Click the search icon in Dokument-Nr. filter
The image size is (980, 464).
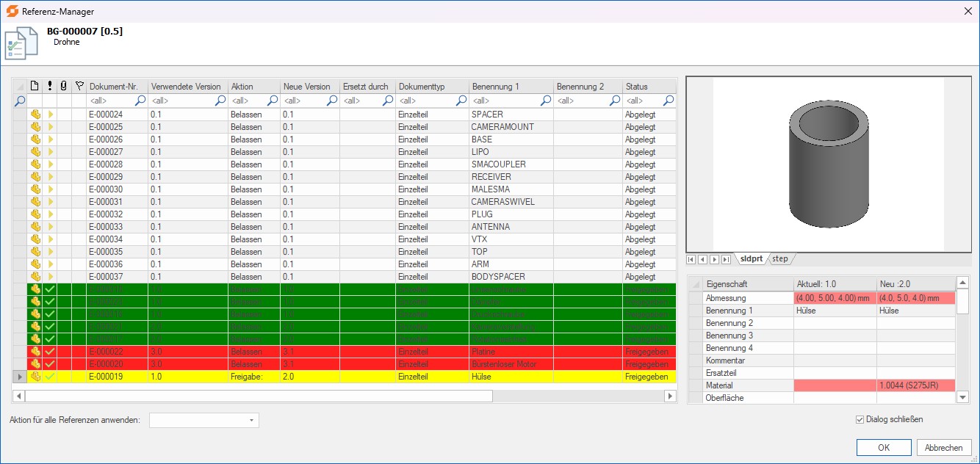point(140,101)
